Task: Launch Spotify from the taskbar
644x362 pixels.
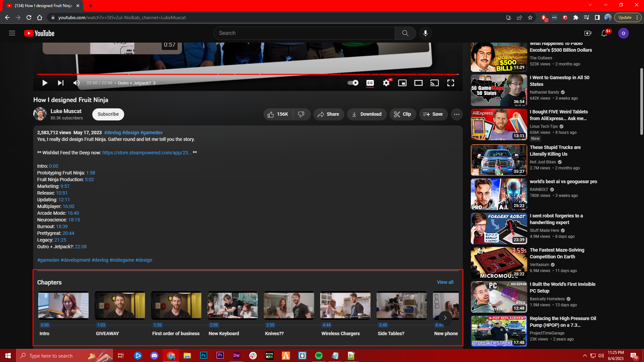Action: [319, 356]
